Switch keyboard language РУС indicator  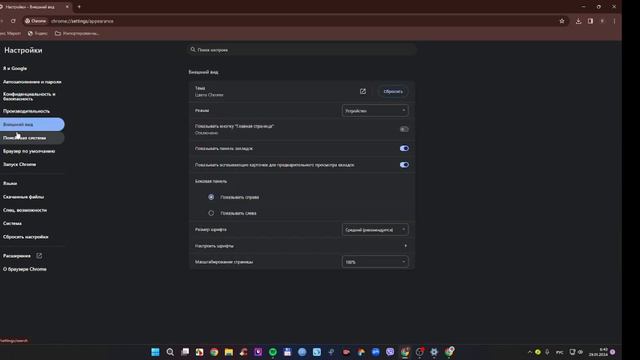click(560, 352)
